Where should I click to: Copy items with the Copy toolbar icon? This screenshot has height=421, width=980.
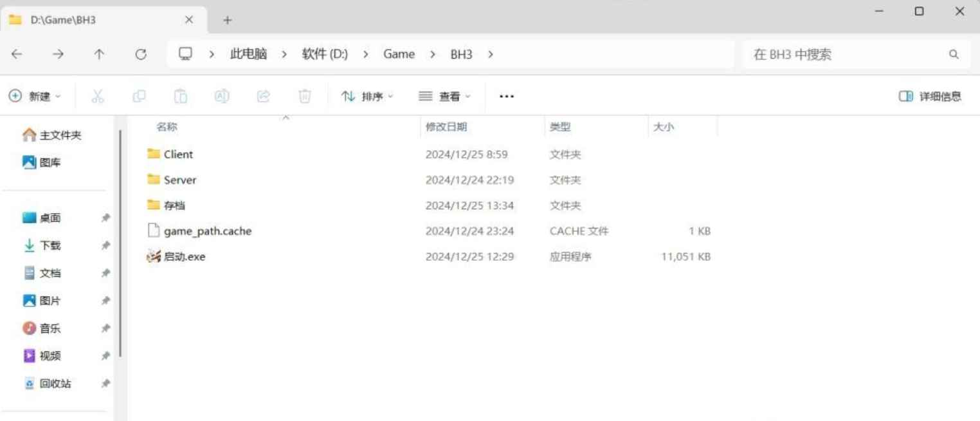tap(139, 96)
